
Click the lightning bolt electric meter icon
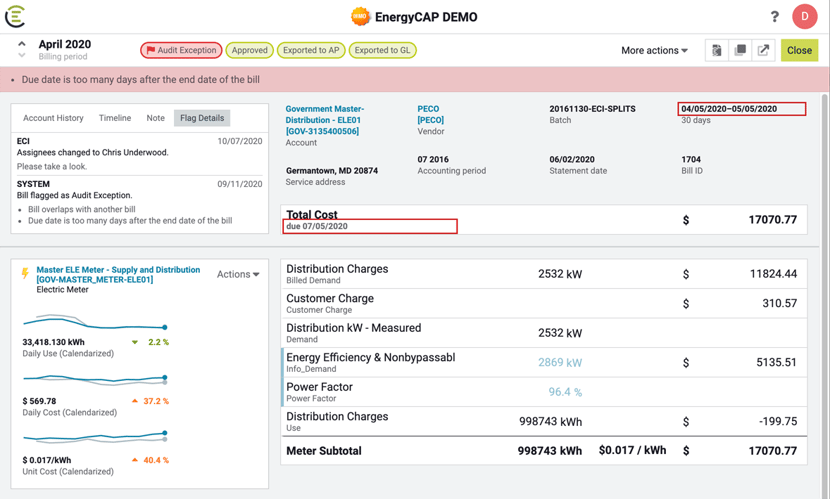tap(25, 273)
